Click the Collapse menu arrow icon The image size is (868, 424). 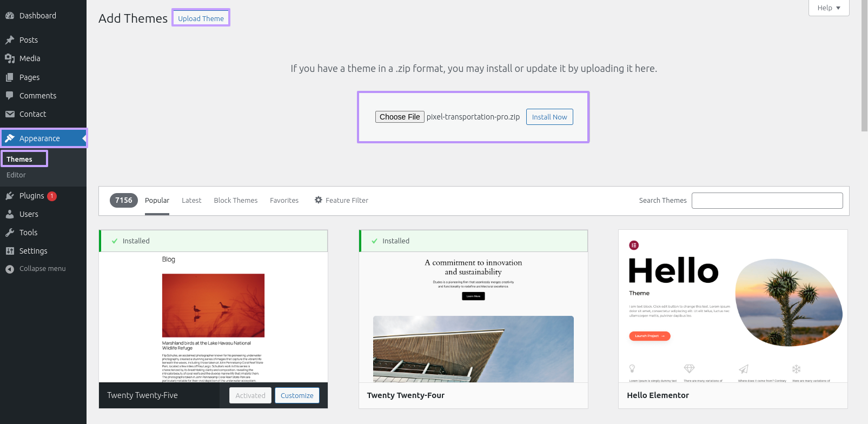[x=10, y=269]
